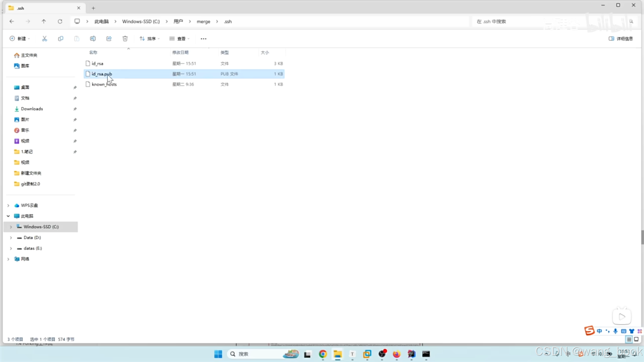This screenshot has width=644, height=362.
Task: Unpin Downloads using its pin icon
Action: click(75, 109)
